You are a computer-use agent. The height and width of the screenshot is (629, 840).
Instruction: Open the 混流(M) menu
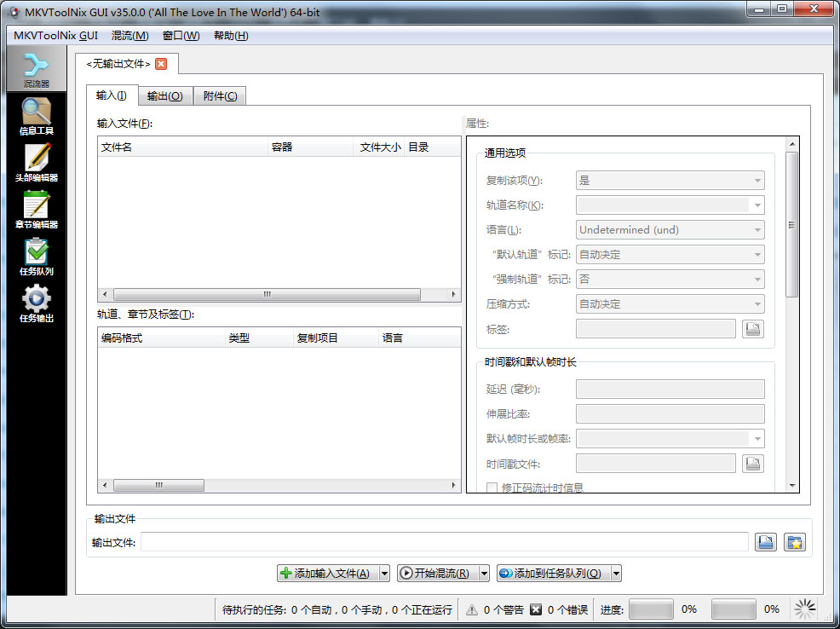pos(129,36)
